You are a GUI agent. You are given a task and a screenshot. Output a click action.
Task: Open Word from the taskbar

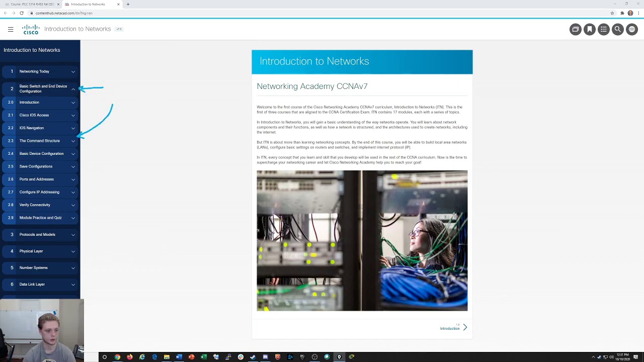click(179, 357)
